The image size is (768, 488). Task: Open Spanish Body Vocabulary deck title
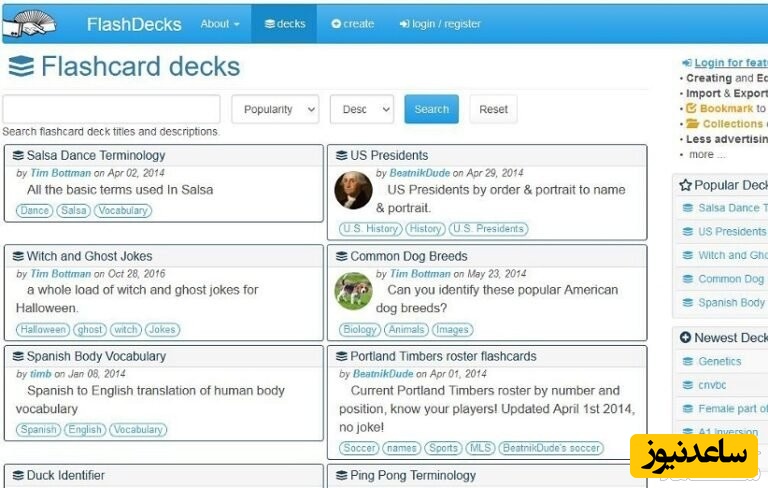point(96,356)
